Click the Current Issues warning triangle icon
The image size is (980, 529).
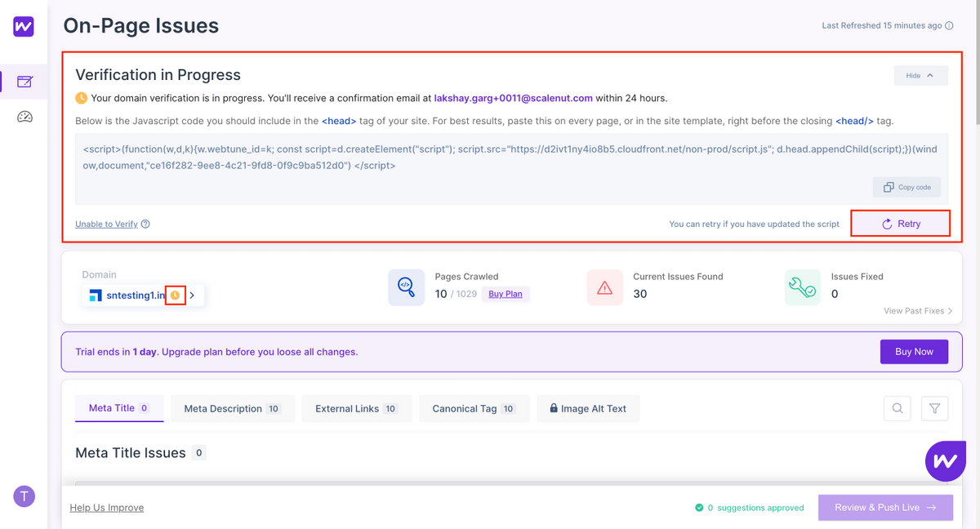[x=604, y=287]
